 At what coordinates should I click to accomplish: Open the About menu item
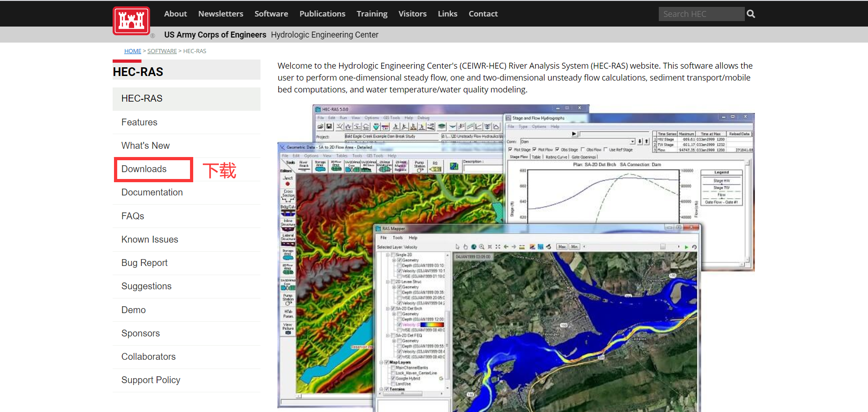(x=175, y=14)
